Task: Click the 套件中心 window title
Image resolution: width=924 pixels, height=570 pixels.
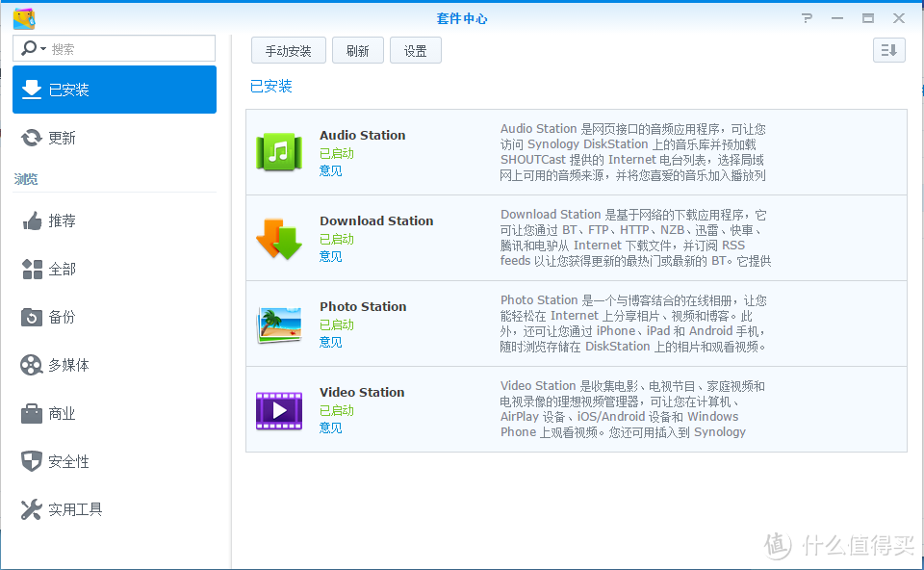Action: pos(462,19)
